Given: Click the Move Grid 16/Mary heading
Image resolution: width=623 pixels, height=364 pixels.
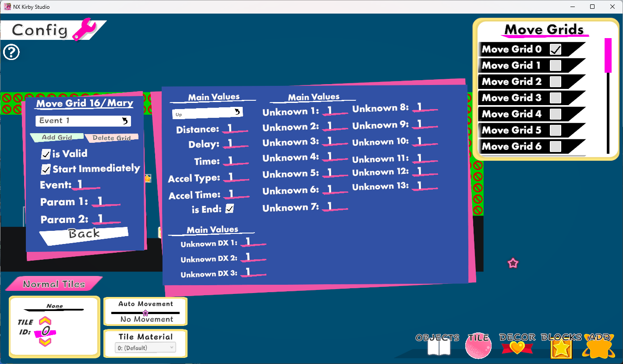Looking at the screenshot, I should (85, 104).
